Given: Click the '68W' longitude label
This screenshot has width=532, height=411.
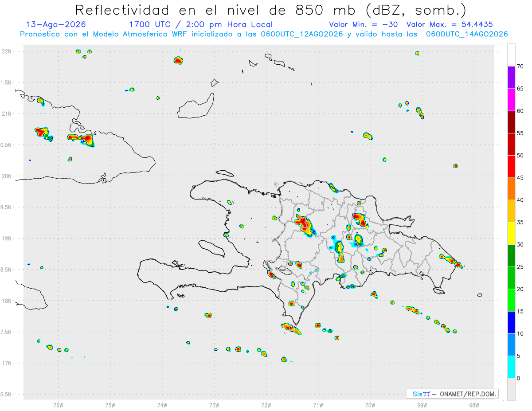Looking at the screenshot, I should tap(474, 405).
